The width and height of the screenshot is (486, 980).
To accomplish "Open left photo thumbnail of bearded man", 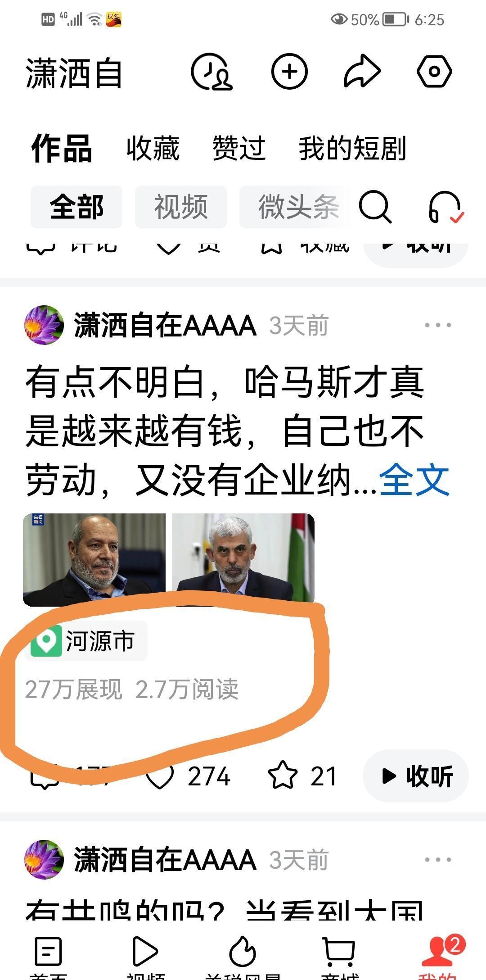I will click(x=94, y=560).
